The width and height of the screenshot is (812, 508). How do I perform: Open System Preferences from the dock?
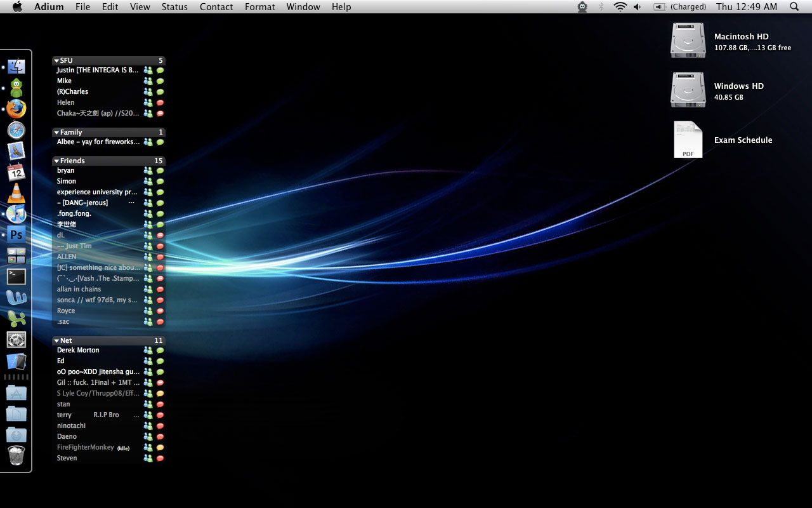(16, 339)
